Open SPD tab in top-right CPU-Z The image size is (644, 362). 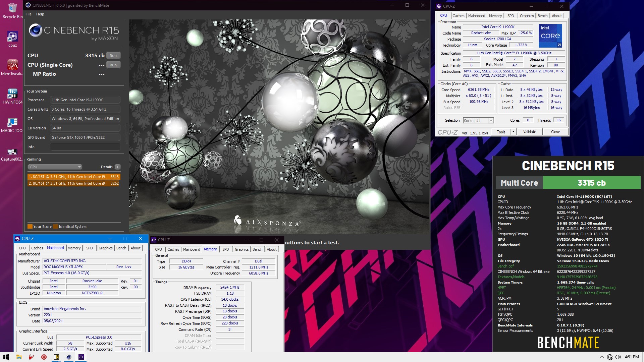click(x=511, y=16)
